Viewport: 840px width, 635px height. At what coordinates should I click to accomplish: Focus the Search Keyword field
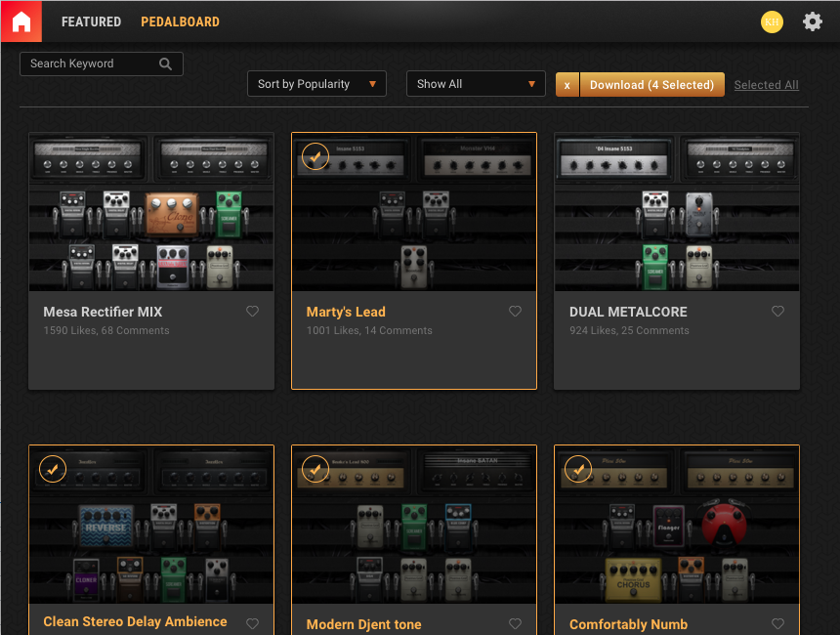pyautogui.click(x=102, y=63)
